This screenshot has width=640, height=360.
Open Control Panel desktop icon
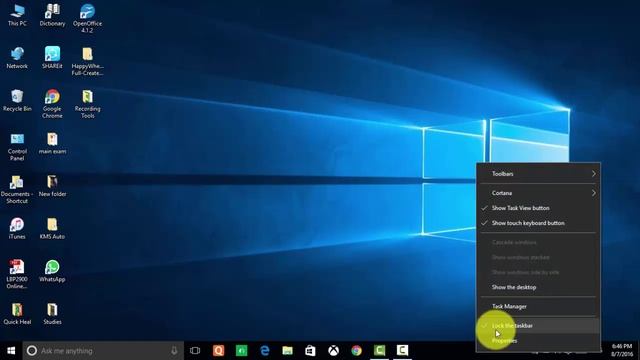[17, 147]
